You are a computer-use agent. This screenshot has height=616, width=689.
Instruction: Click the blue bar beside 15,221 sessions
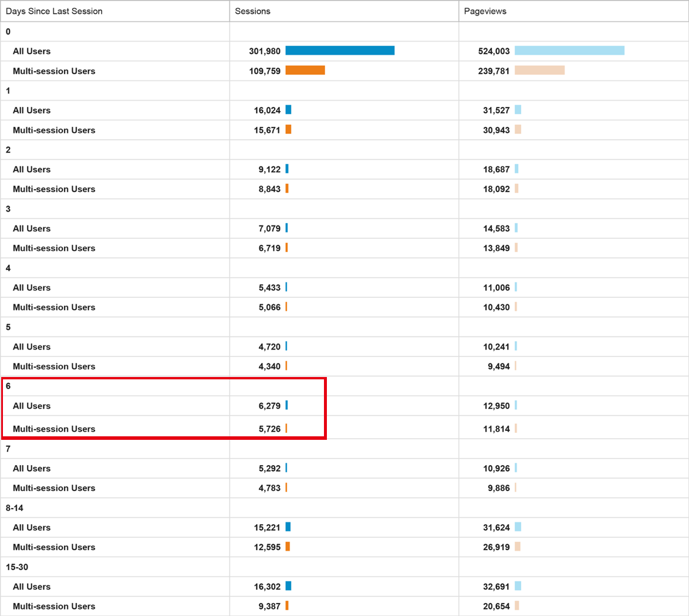click(288, 527)
